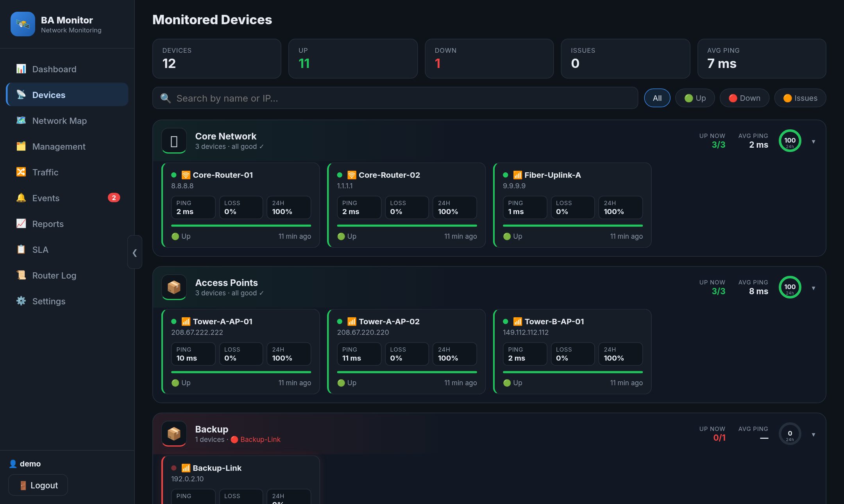Filter devices by Up status
The height and width of the screenshot is (504, 844).
(695, 98)
